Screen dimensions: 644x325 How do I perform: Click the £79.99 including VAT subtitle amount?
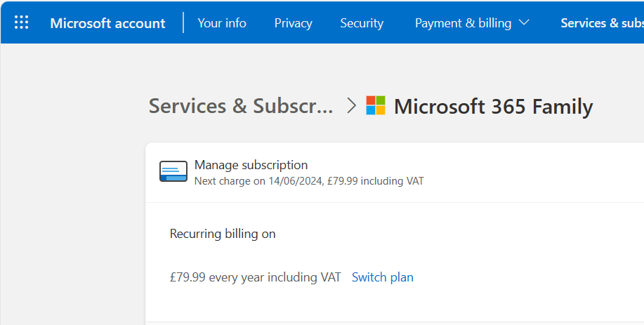point(376,181)
